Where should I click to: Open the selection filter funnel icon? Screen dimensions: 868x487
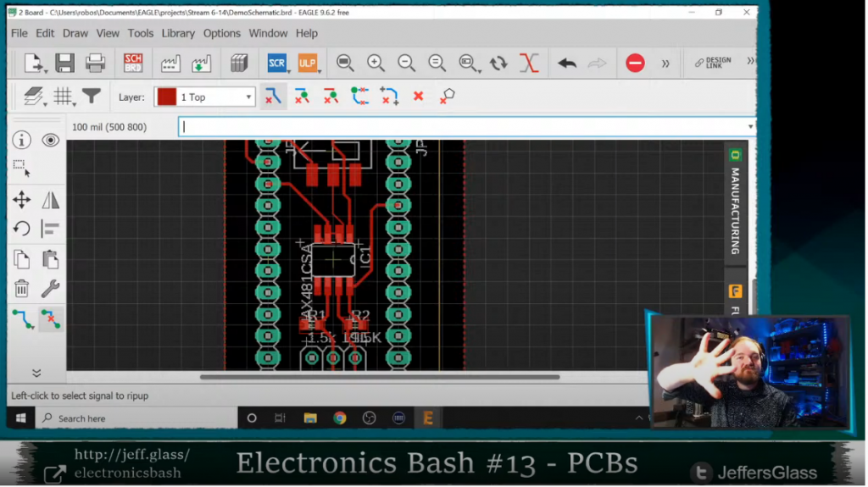[92, 97]
